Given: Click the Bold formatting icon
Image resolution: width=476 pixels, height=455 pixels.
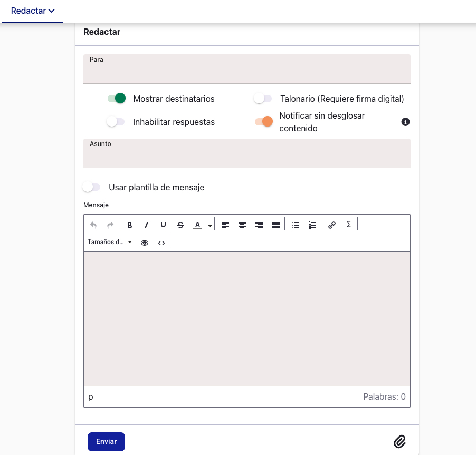Looking at the screenshot, I should [130, 225].
